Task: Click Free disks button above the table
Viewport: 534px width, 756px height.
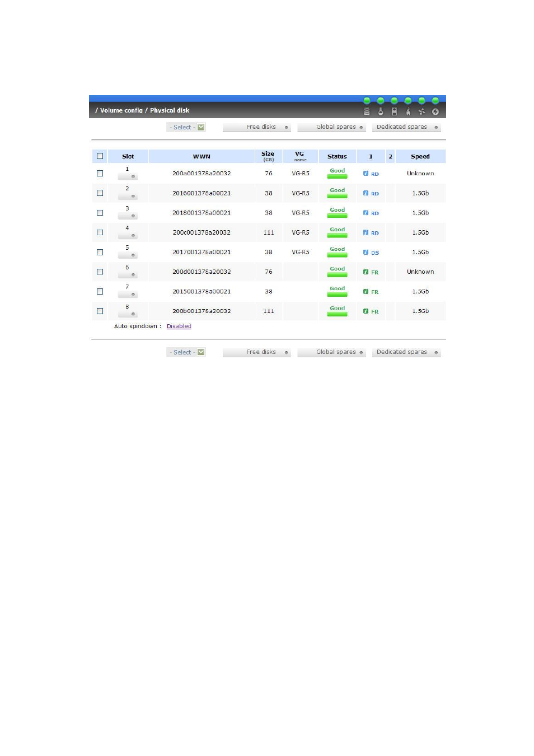Action: tap(257, 127)
